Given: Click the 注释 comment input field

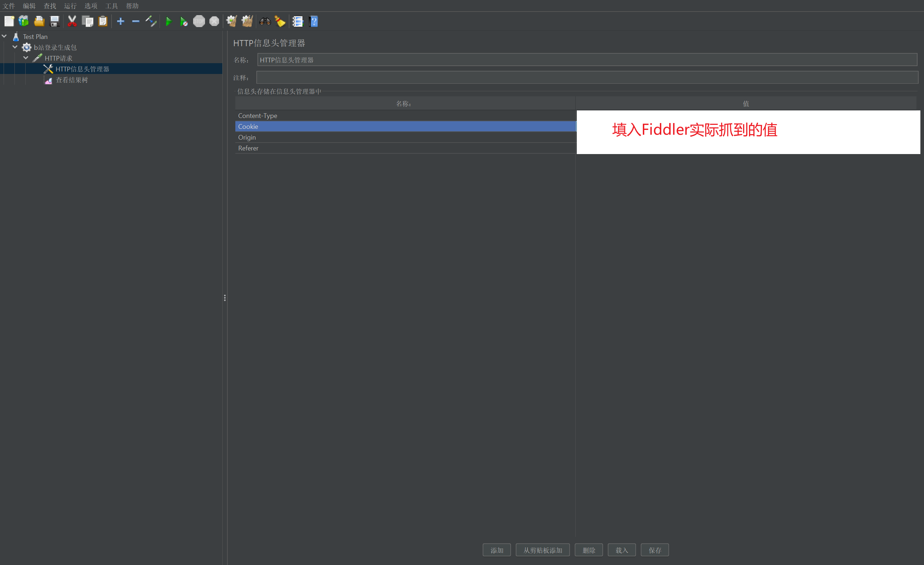Looking at the screenshot, I should point(587,78).
